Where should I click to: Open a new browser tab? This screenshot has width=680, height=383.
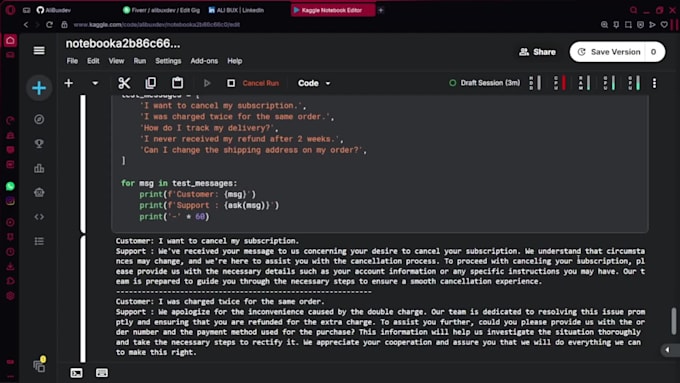381,10
